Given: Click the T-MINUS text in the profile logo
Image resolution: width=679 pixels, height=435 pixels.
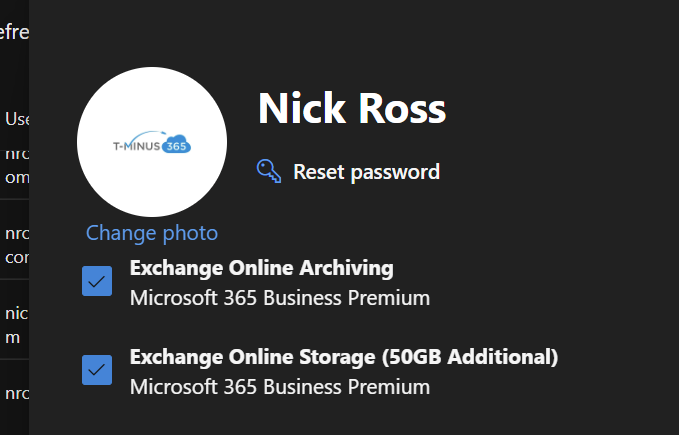Looking at the screenshot, I should click(x=137, y=146).
